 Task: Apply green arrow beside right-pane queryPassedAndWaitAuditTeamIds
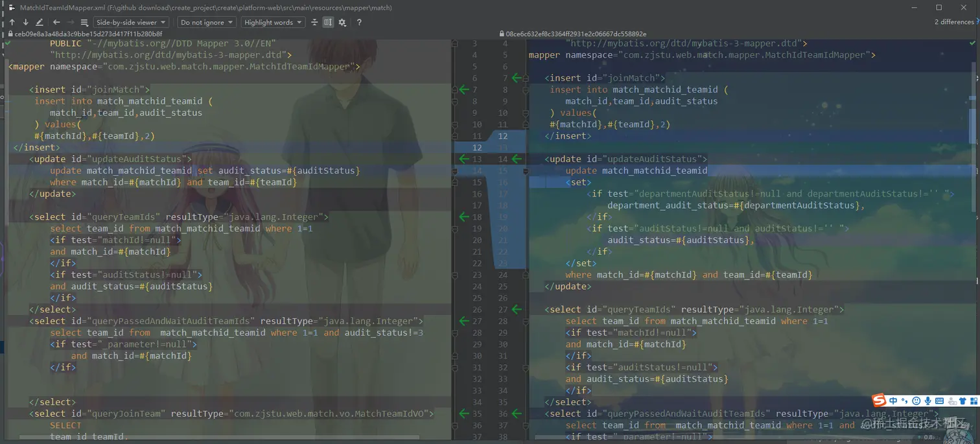[517, 414]
